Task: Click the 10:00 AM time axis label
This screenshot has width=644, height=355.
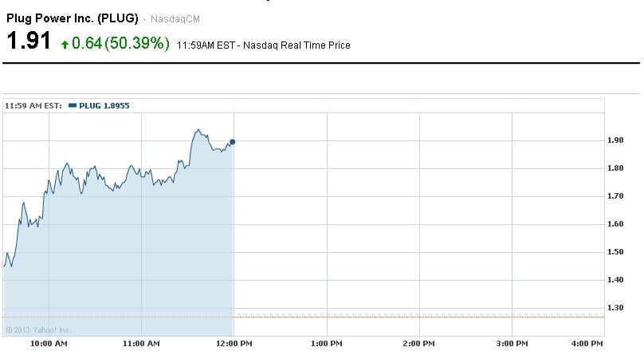Action: click(x=49, y=343)
